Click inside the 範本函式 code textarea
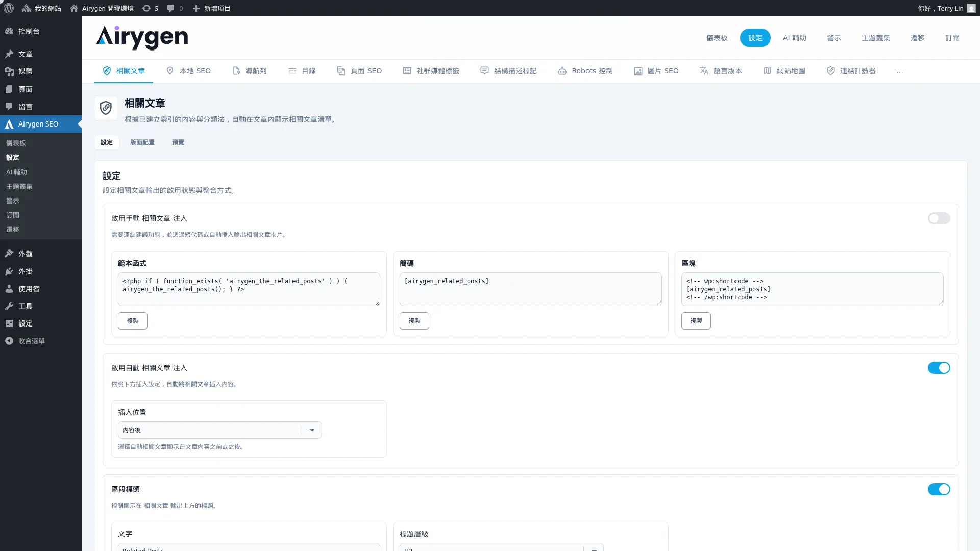 coord(249,289)
